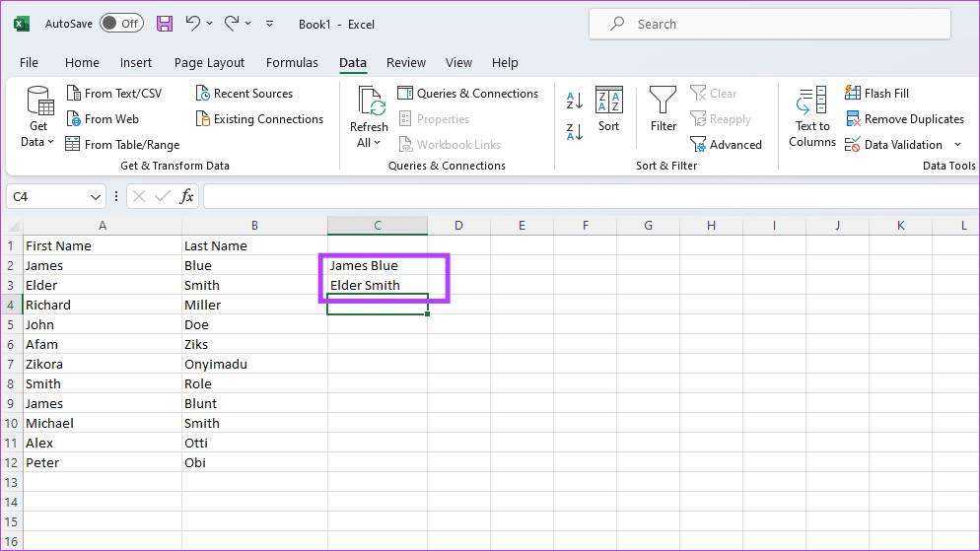This screenshot has height=551, width=980.
Task: Open the Page Layout tab
Action: tap(209, 62)
